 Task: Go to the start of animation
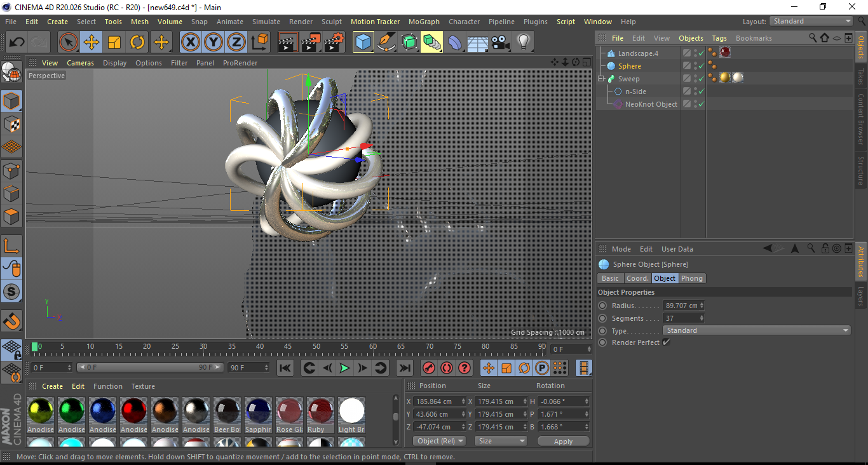point(285,368)
